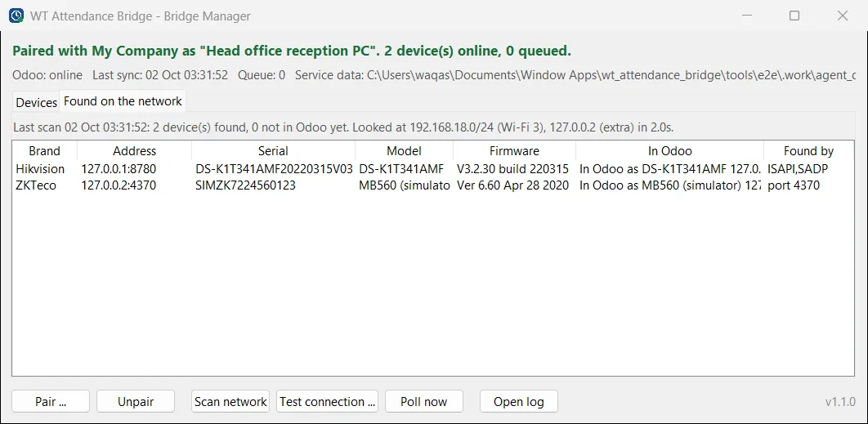Click the Firmware column header
This screenshot has height=424, width=868.
(x=514, y=150)
